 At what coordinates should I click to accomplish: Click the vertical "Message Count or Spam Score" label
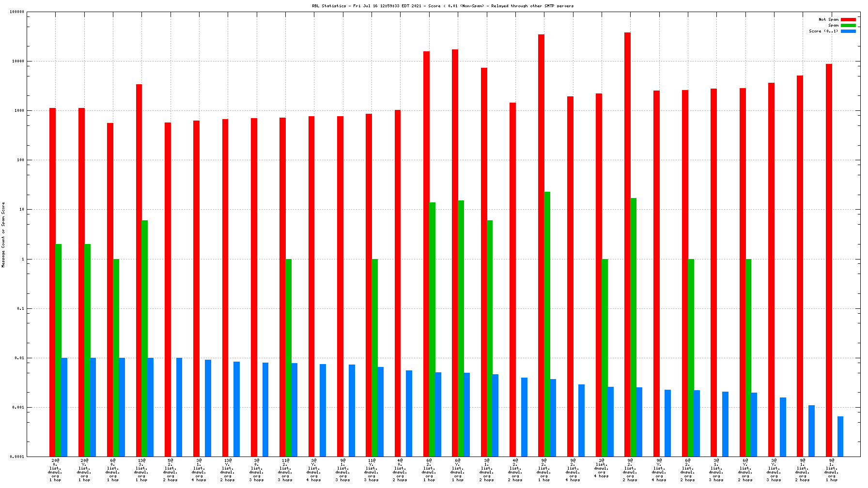point(3,235)
